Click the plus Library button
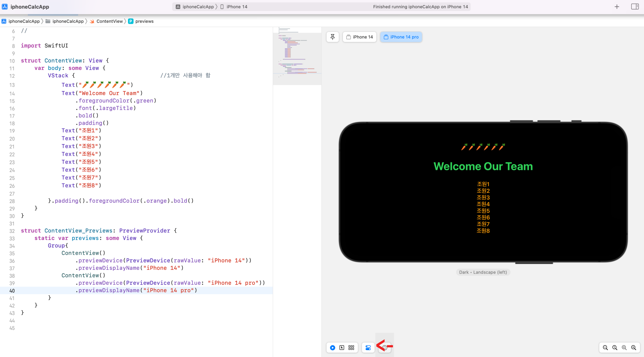 tap(617, 7)
